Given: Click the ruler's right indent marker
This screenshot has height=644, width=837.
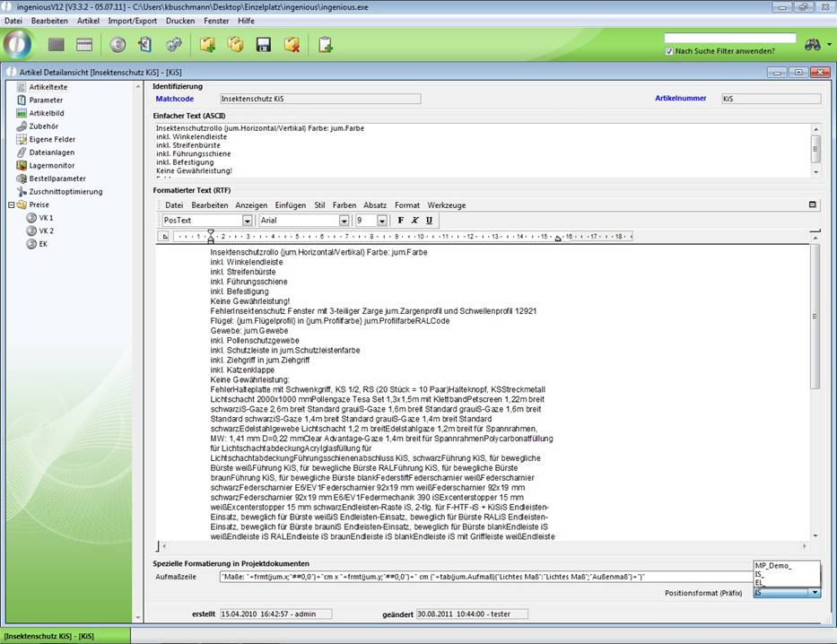Looking at the screenshot, I should 558,238.
